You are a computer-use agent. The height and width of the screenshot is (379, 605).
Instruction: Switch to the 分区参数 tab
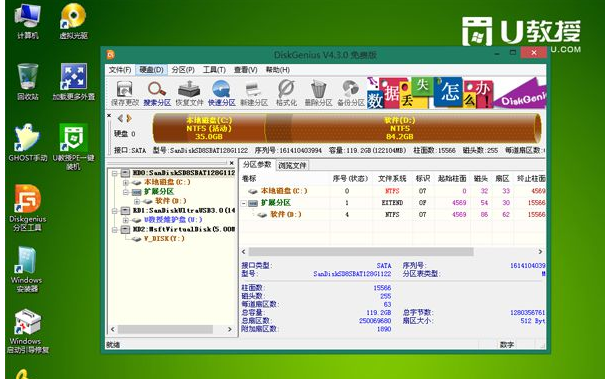click(x=257, y=165)
